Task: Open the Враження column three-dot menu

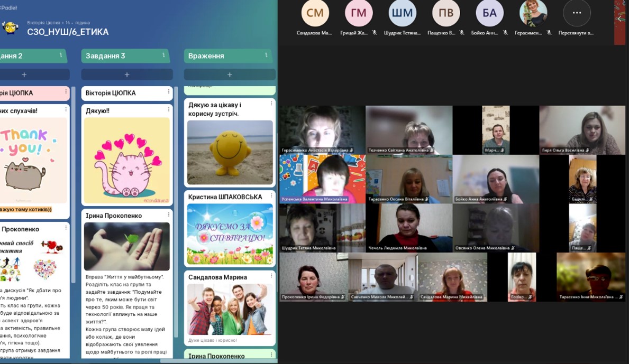Action: (x=267, y=55)
